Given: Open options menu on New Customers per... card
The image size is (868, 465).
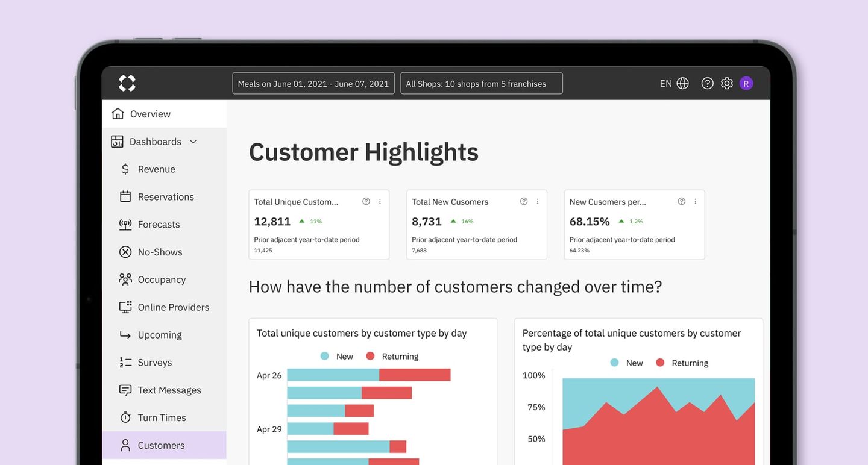Looking at the screenshot, I should [x=696, y=201].
